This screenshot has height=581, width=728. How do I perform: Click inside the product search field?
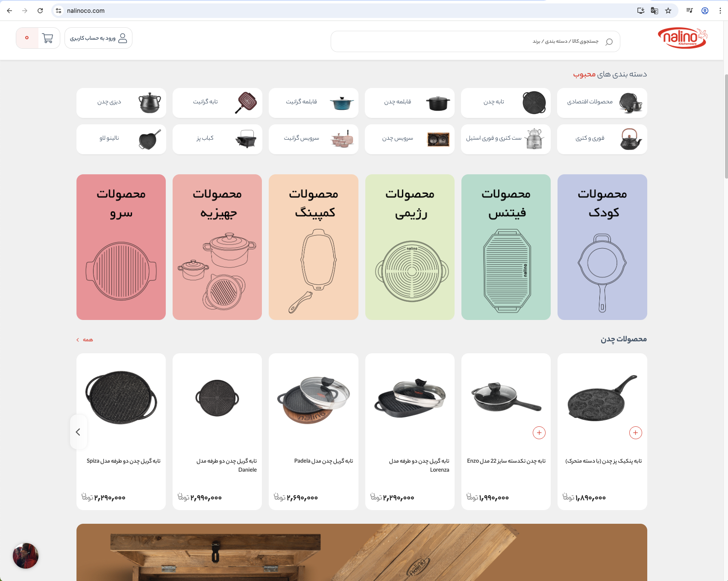click(470, 41)
